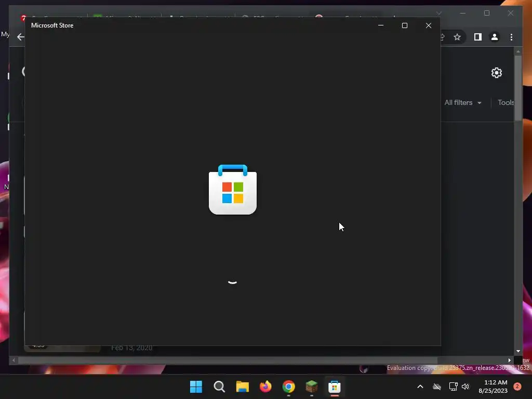
Task: Click the Chrome share icon
Action: [443, 37]
